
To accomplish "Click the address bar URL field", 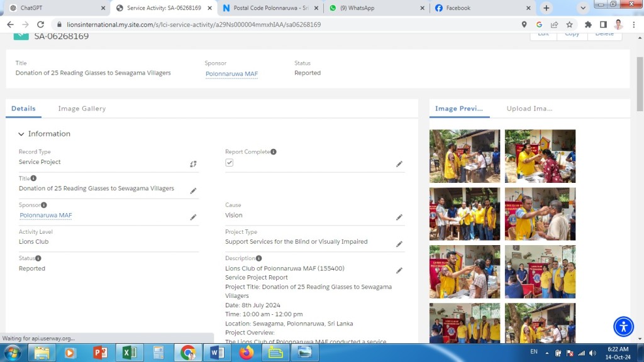I will coord(287,25).
